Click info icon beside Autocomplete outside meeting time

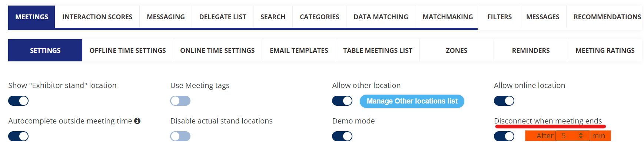137,121
